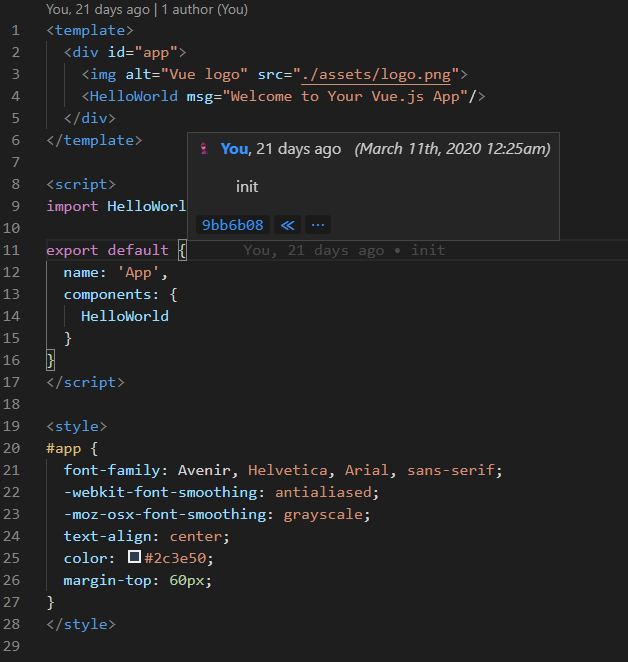Click the double-chevron previous changes icon
This screenshot has width=628, height=662.
(x=288, y=225)
